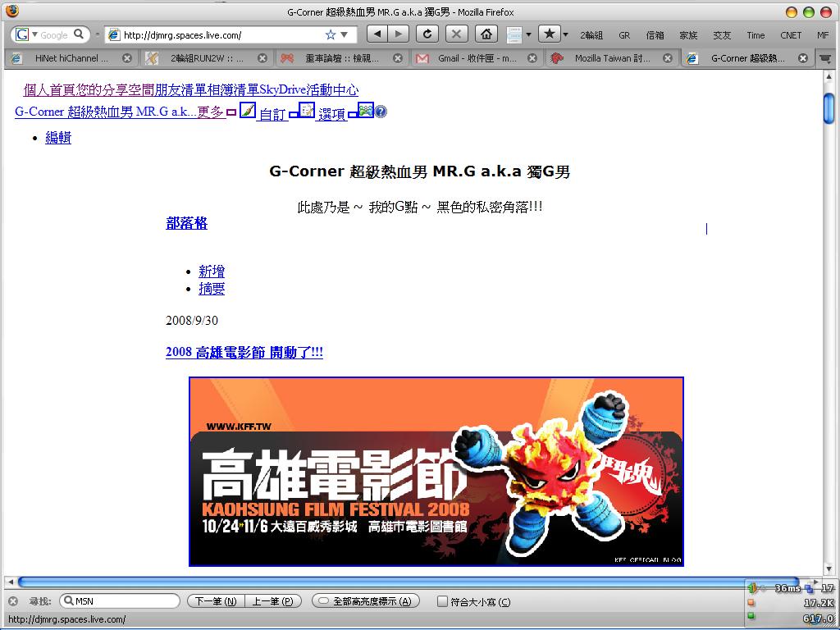
Task: Close the Gmail tab
Action: pos(532,58)
